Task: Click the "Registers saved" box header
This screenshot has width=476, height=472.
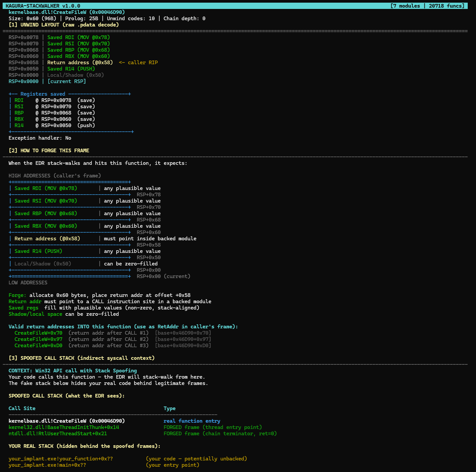Action: [43, 94]
